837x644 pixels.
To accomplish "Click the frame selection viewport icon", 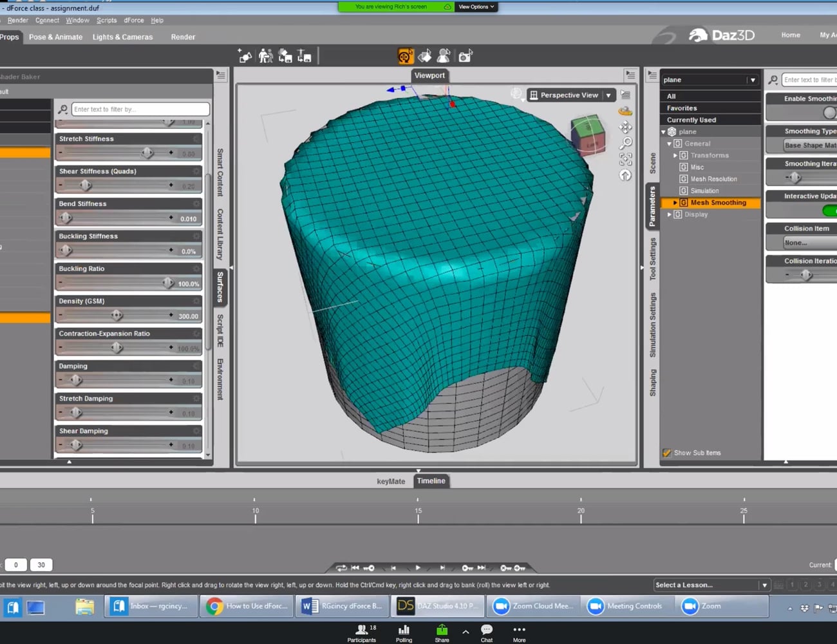I will pos(625,159).
